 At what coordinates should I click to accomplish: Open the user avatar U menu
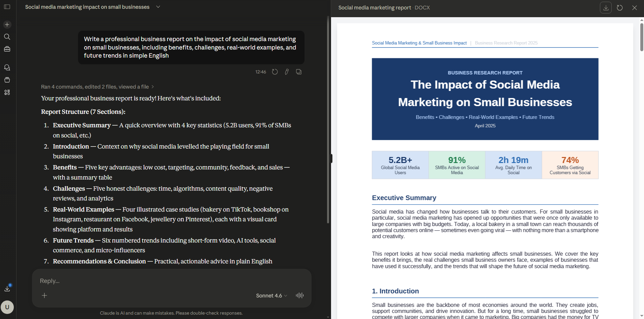click(7, 307)
